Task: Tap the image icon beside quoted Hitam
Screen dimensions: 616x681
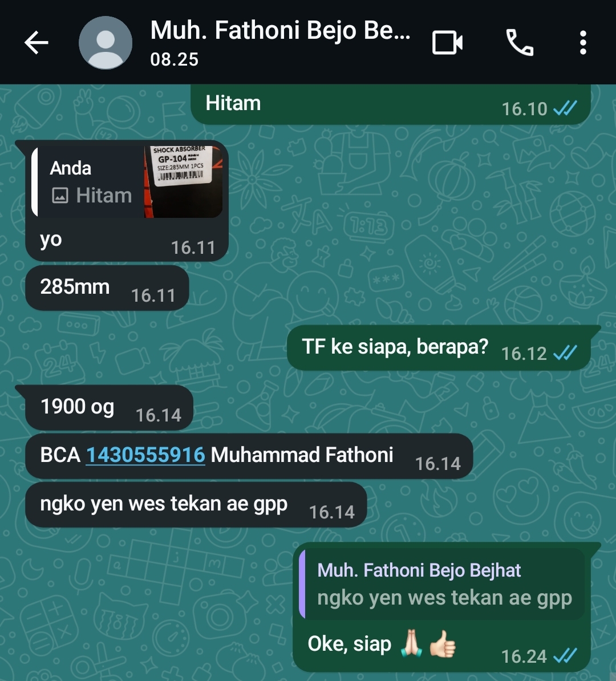Action: [x=60, y=196]
